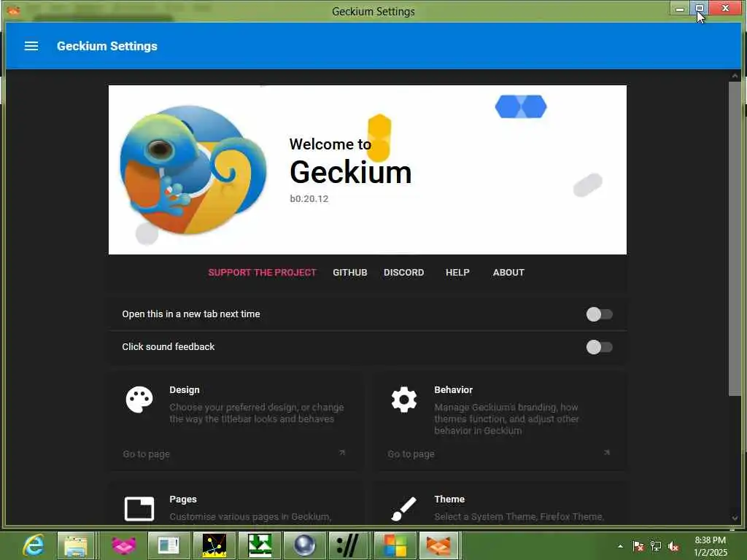Click the Pages card title
The width and height of the screenshot is (747, 560).
(183, 499)
